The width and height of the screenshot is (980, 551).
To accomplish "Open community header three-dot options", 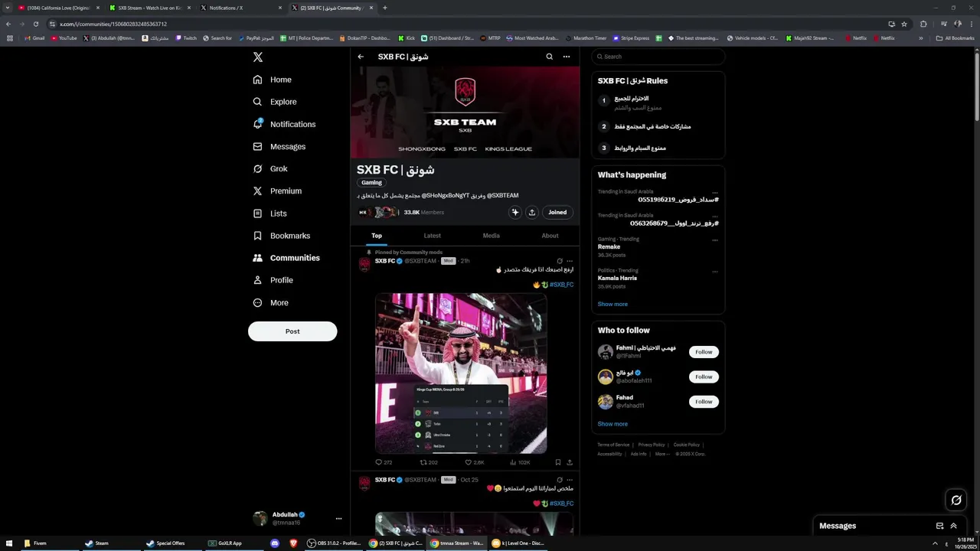I will point(567,57).
